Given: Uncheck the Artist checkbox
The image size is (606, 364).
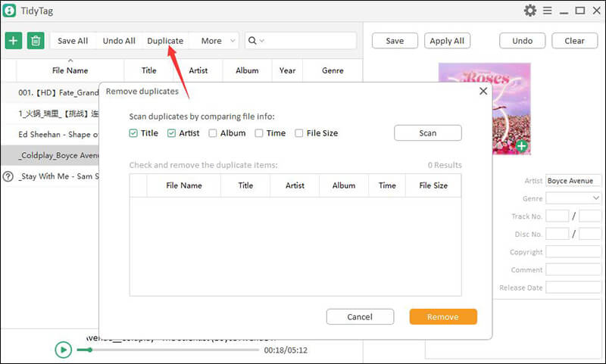Looking at the screenshot, I should [172, 133].
